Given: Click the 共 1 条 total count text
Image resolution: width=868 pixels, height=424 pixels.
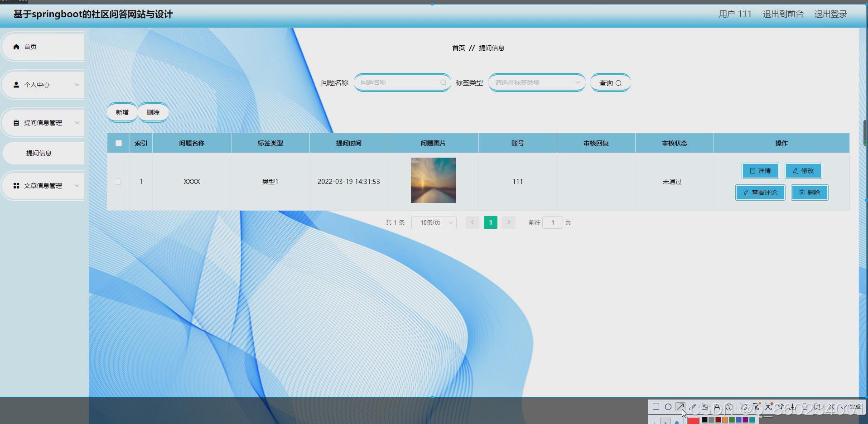Looking at the screenshot, I should 395,222.
